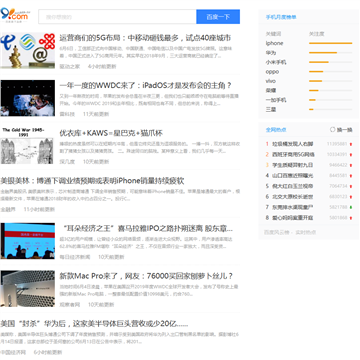The width and height of the screenshot is (360, 360).
Task: Open hot topic ranked 7
Action: click(x=293, y=207)
